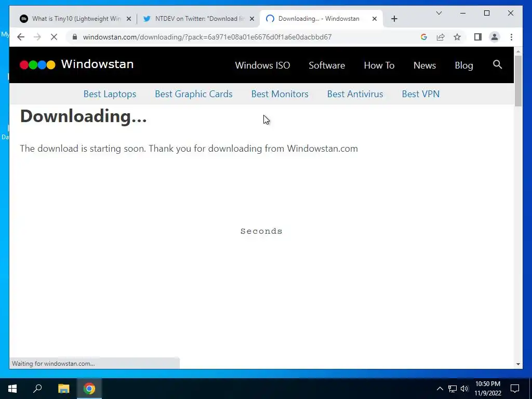Open the Chrome side panel
This screenshot has height=399, width=532.
[478, 37]
